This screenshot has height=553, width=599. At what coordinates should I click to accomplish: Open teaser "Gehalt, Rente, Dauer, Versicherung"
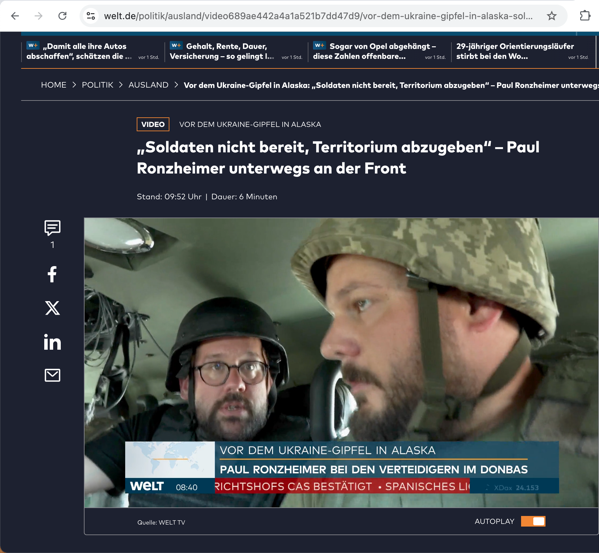(x=236, y=51)
